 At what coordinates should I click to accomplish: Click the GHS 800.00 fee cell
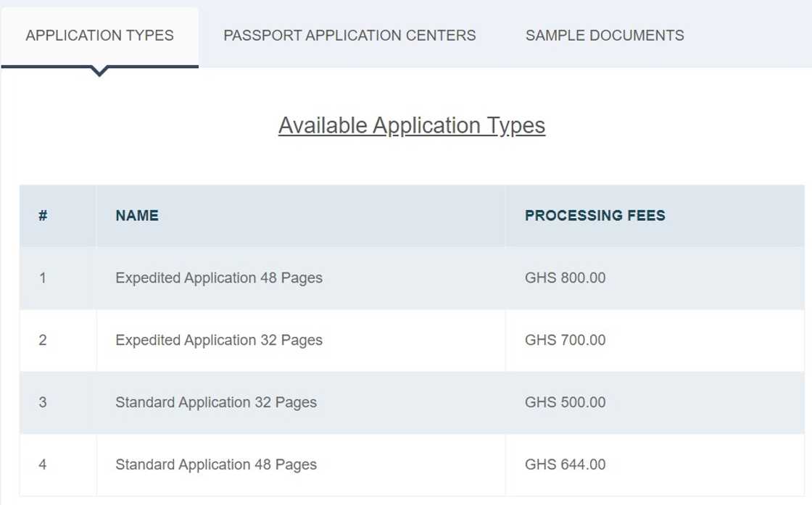[565, 277]
